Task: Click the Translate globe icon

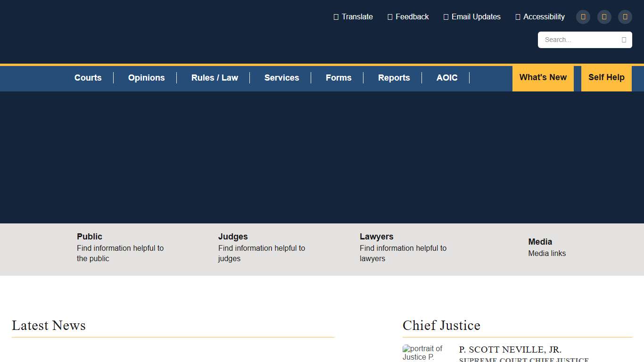Action: (337, 16)
